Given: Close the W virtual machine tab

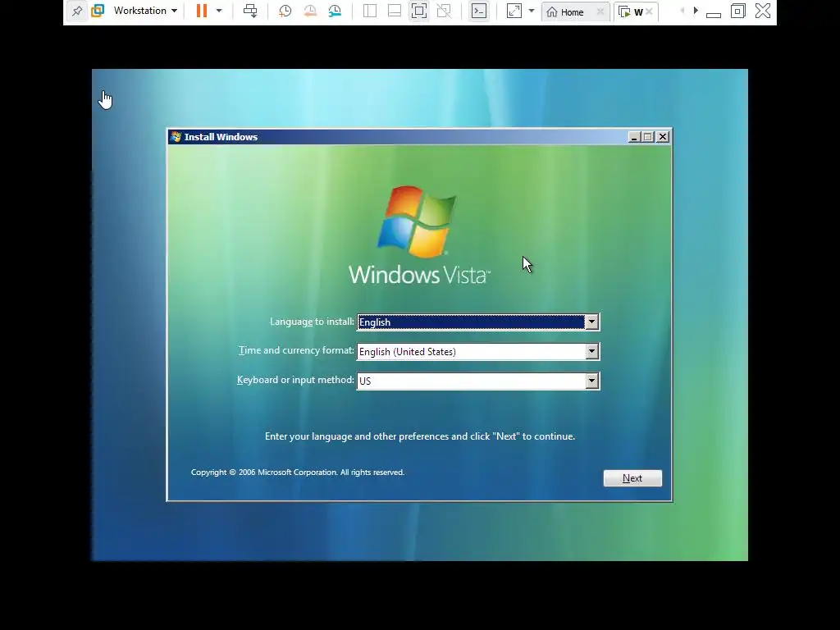Looking at the screenshot, I should click(649, 11).
